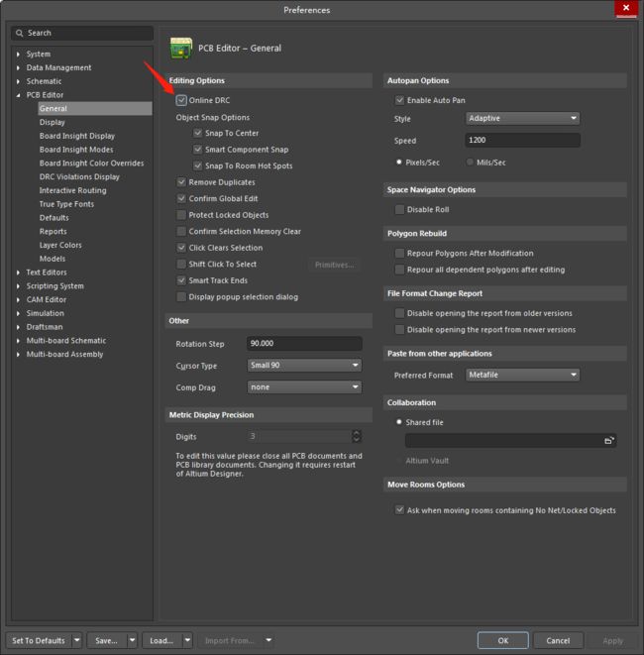The width and height of the screenshot is (644, 655).
Task: Toggle the Online DRC checkbox
Action: click(181, 100)
